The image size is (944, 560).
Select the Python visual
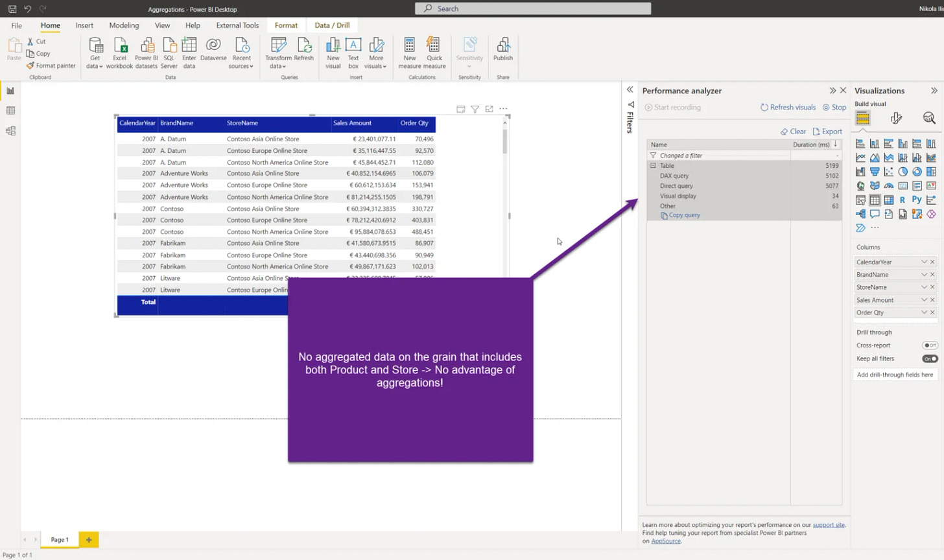tap(917, 200)
